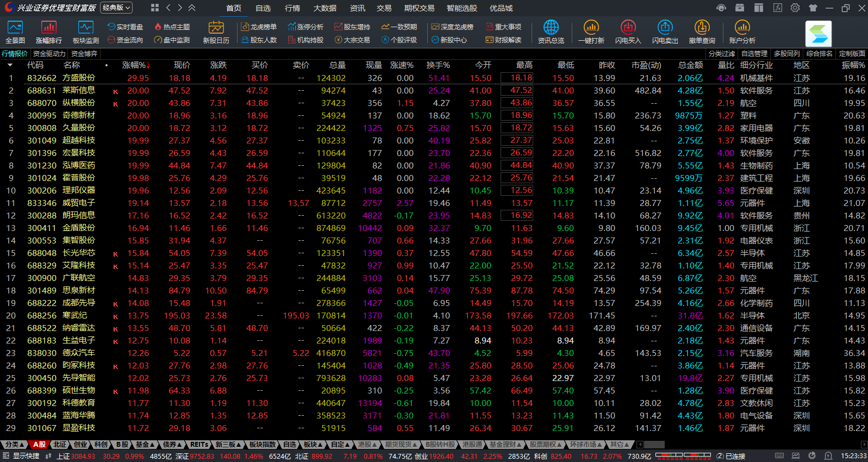The image size is (868, 462).
Task: Click the 综合排名 button
Action: (819, 54)
